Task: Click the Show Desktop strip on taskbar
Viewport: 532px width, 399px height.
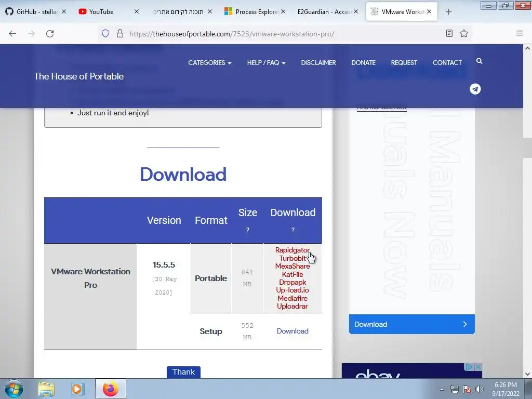Action: pos(528,389)
